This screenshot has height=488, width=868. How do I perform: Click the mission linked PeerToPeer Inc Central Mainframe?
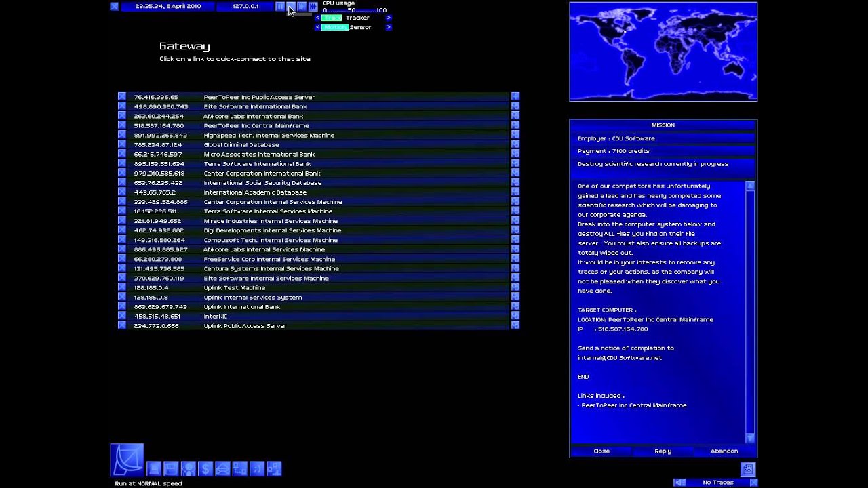click(x=634, y=405)
